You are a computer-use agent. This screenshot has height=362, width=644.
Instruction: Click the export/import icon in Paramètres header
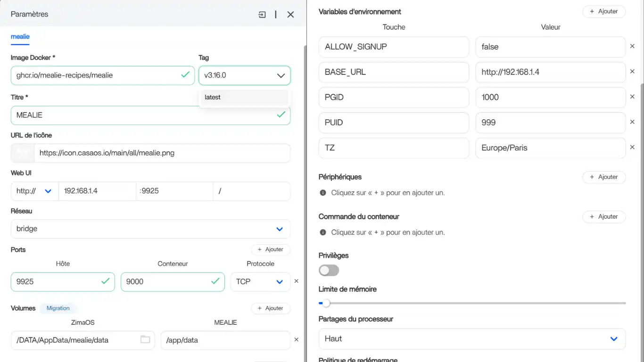(x=262, y=15)
